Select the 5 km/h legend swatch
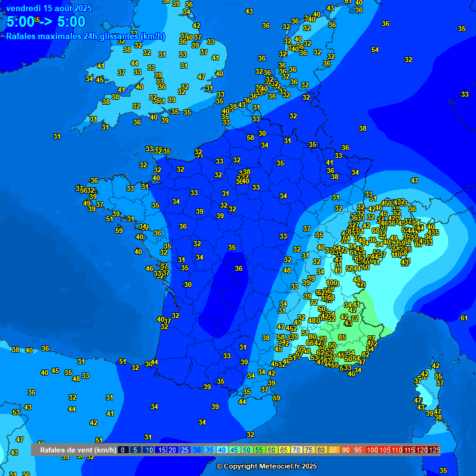The image size is (476, 476). (x=135, y=450)
